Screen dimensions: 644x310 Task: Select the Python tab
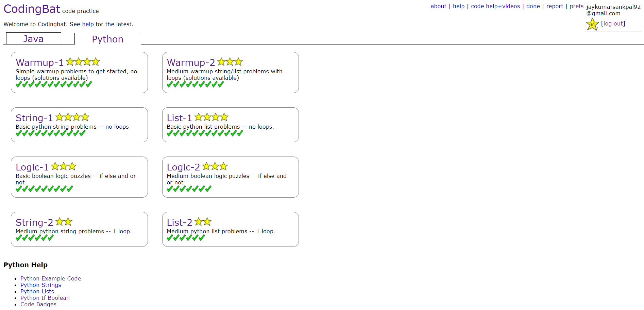point(108,39)
